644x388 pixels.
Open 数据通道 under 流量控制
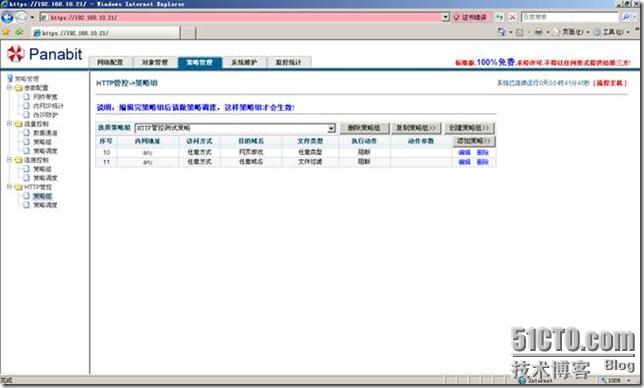tap(45, 133)
